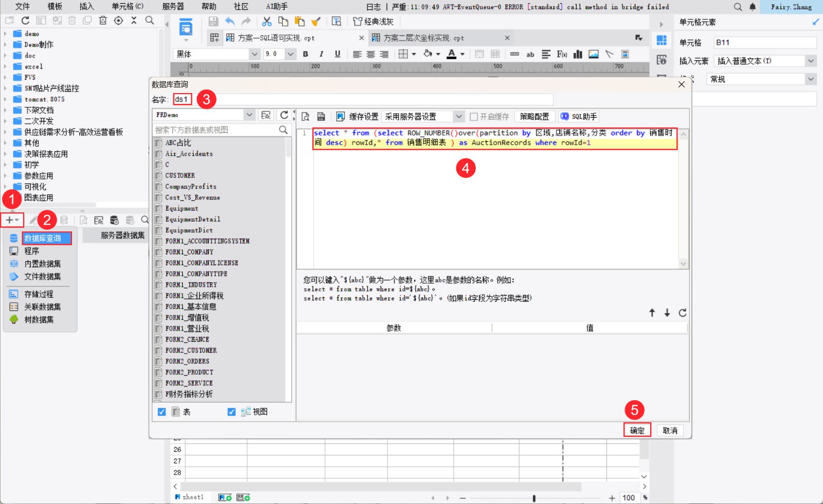Select 数据库查询 from the dataset menu
Viewport: 823px width, 504px height.
tap(42, 238)
